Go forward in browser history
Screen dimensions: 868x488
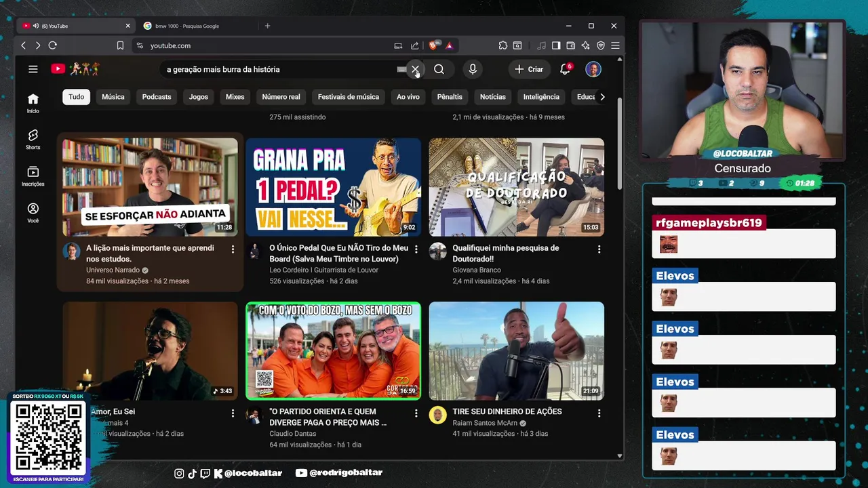click(38, 45)
